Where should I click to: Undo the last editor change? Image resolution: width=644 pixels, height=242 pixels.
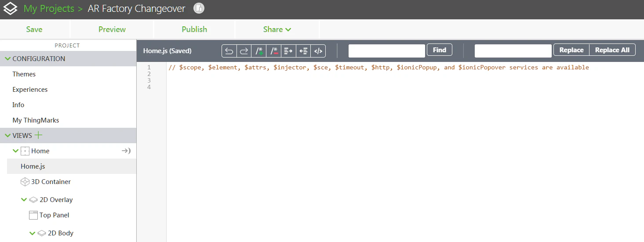coord(229,51)
